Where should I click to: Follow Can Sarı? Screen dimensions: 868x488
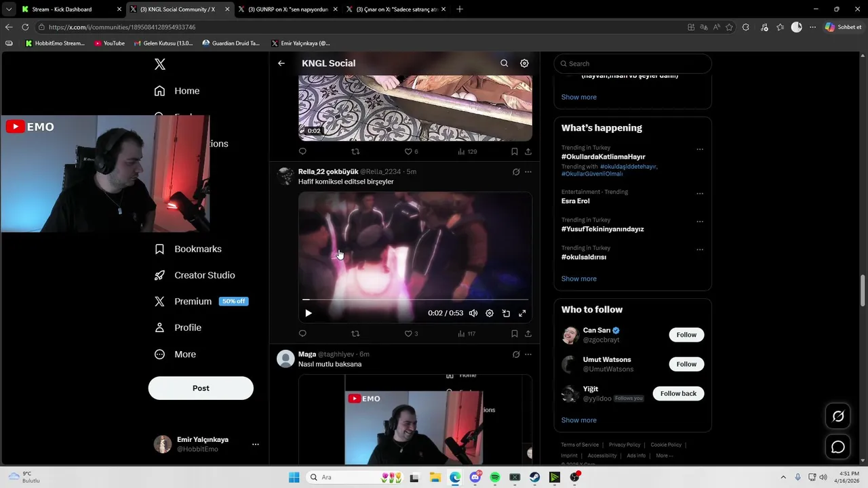pyautogui.click(x=686, y=335)
